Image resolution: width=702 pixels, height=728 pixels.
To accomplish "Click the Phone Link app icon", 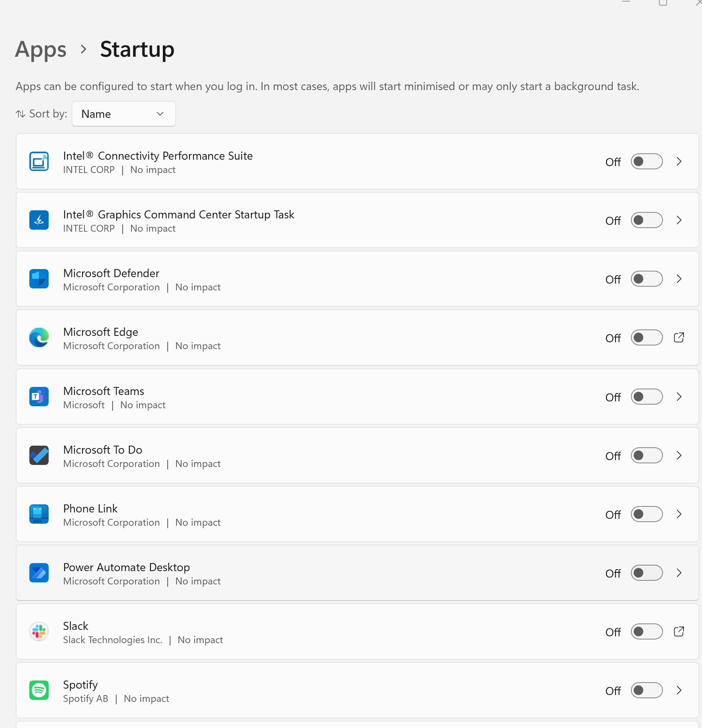I will click(39, 514).
